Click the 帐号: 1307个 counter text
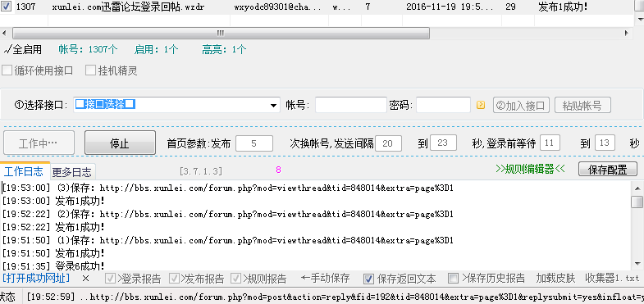 click(89, 50)
